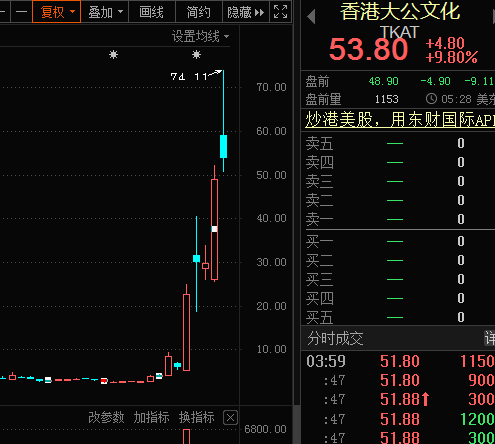
Task: Select the 卖二 order book row
Action: tap(398, 201)
